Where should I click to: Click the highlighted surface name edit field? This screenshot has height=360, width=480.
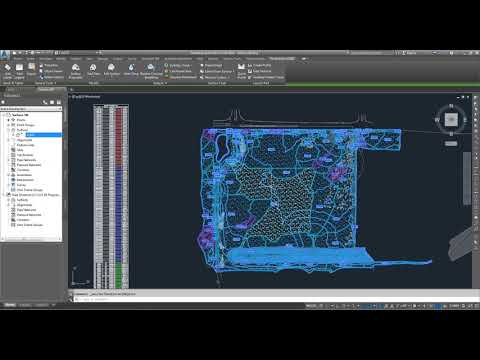pyautogui.click(x=44, y=135)
